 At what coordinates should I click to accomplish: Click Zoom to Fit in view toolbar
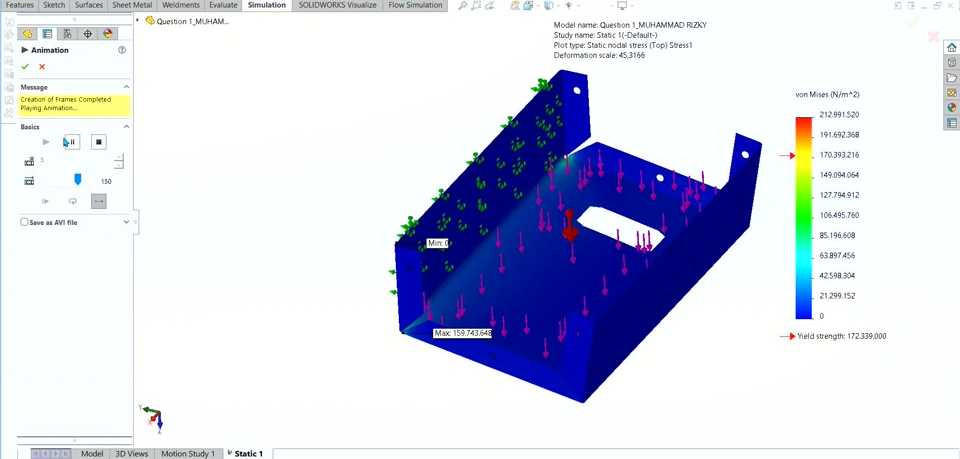pos(463,6)
